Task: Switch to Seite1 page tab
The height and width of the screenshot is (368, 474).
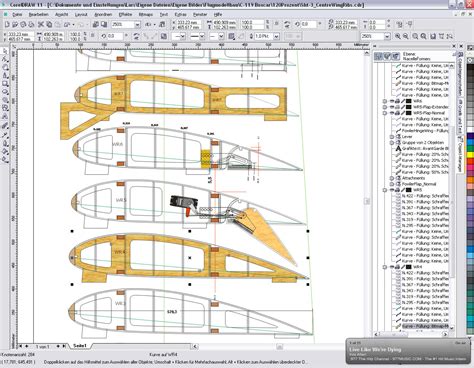Action: pyautogui.click(x=80, y=346)
